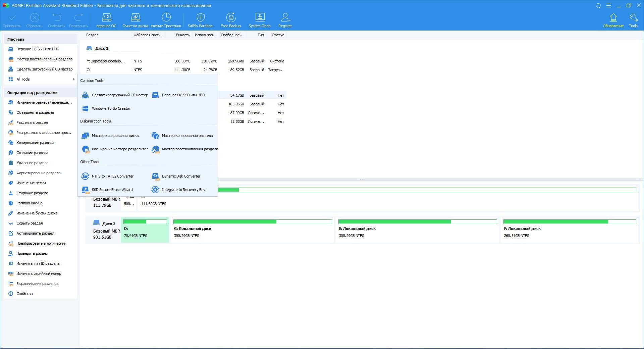Expand the All Tools submenu arrow
The width and height of the screenshot is (644, 349).
pos(73,79)
